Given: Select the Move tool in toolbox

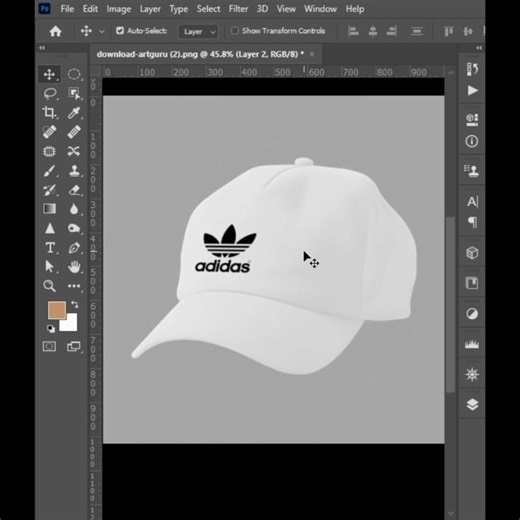Looking at the screenshot, I should [49, 74].
